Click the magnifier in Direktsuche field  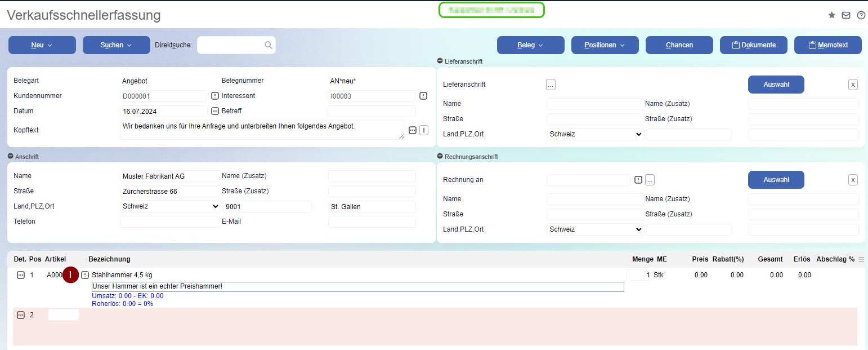click(268, 45)
